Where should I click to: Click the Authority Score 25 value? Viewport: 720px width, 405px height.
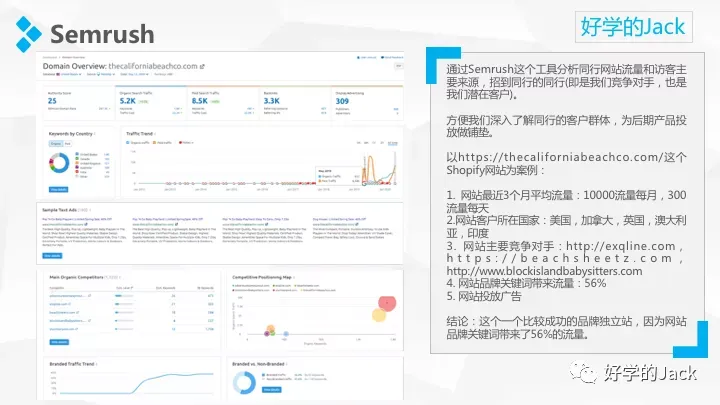52,101
